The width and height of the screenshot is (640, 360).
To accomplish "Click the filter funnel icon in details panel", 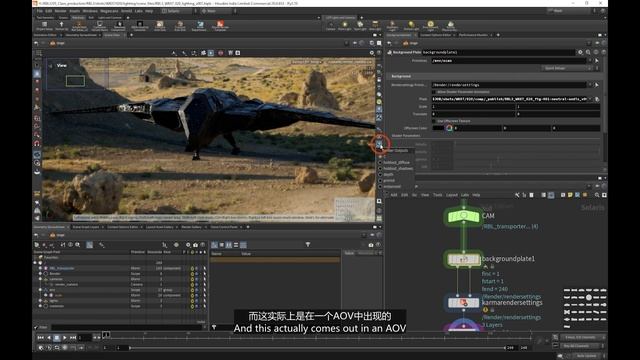I will coord(308,244).
